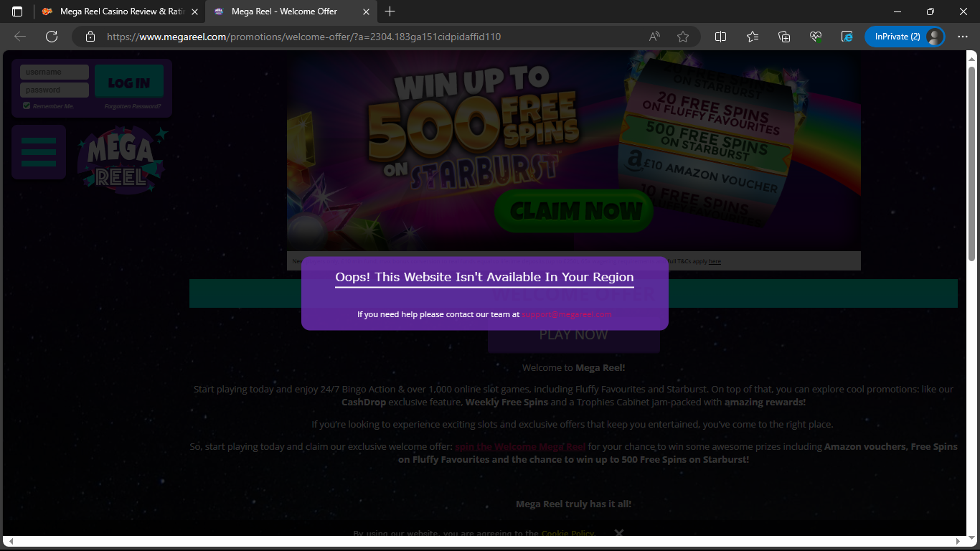Open the tab actions menu icon
Screen dimensions: 980x551
click(17, 11)
